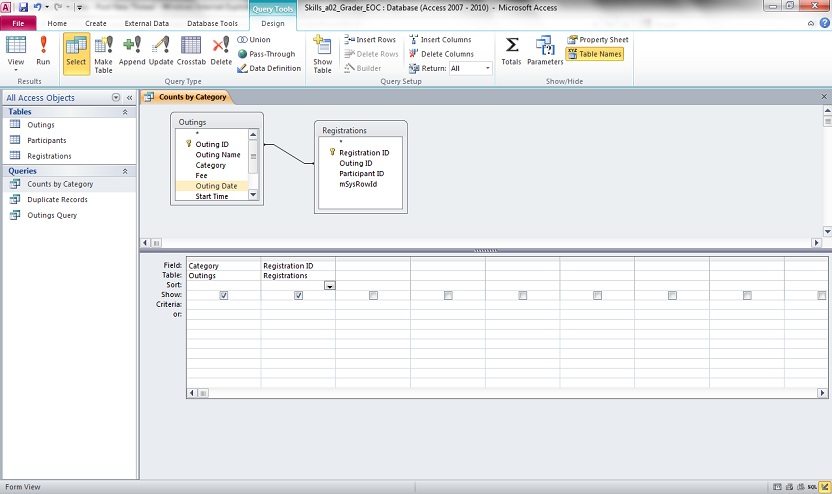Uncheck Show box for Registration ID column
Image resolution: width=832 pixels, height=494 pixels.
(298, 295)
